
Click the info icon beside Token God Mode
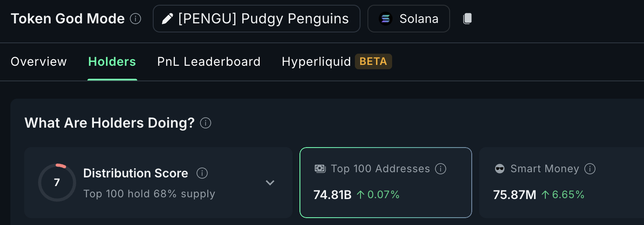[135, 19]
